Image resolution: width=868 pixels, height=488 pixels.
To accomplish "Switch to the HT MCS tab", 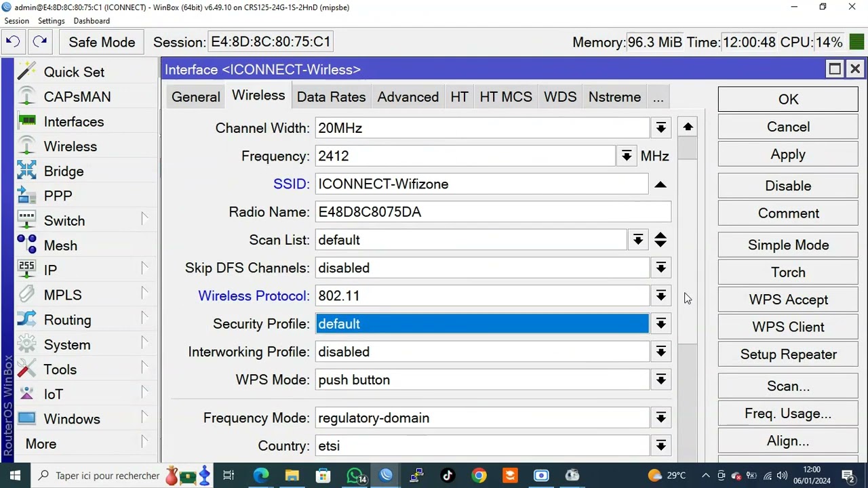I will point(506,97).
